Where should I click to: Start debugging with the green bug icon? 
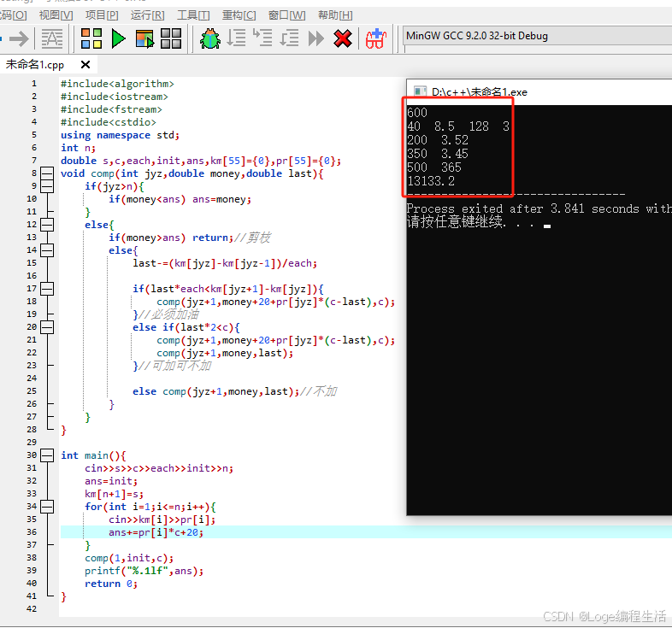pyautogui.click(x=210, y=38)
